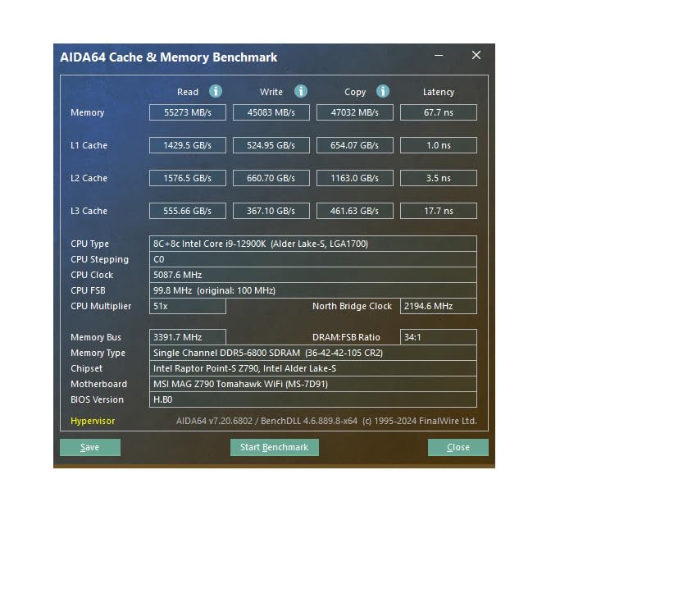
Task: Click the L1 Cache Read value cell
Action: [188, 145]
